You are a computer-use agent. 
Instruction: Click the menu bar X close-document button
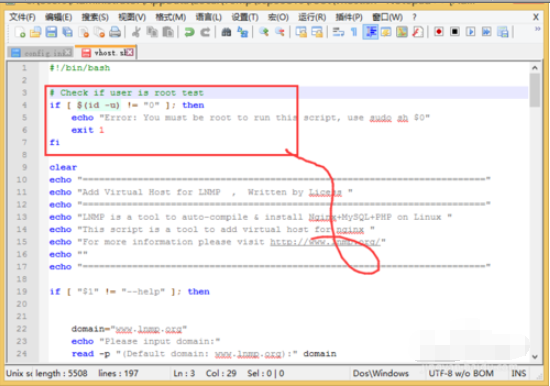[x=536, y=17]
